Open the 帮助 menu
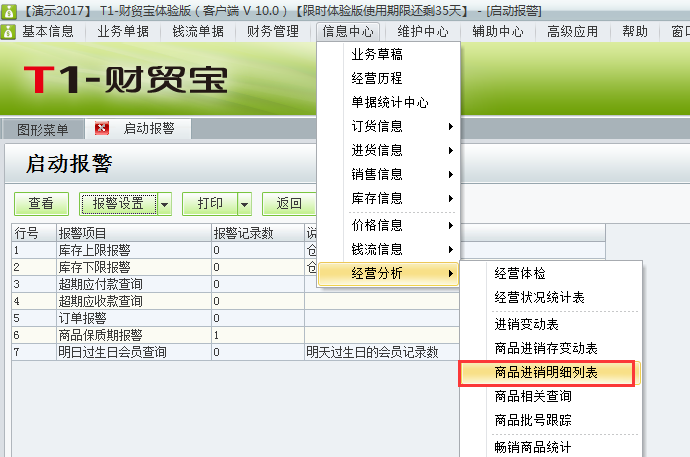This screenshot has height=457, width=690. [x=635, y=32]
